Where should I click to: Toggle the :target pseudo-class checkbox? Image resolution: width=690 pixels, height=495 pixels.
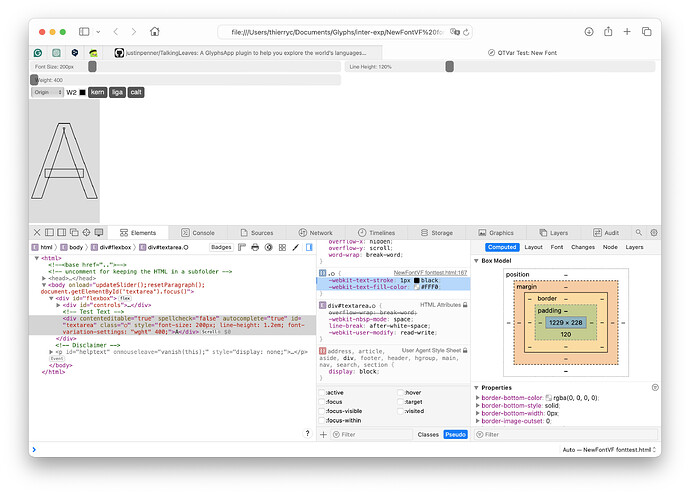coord(400,402)
